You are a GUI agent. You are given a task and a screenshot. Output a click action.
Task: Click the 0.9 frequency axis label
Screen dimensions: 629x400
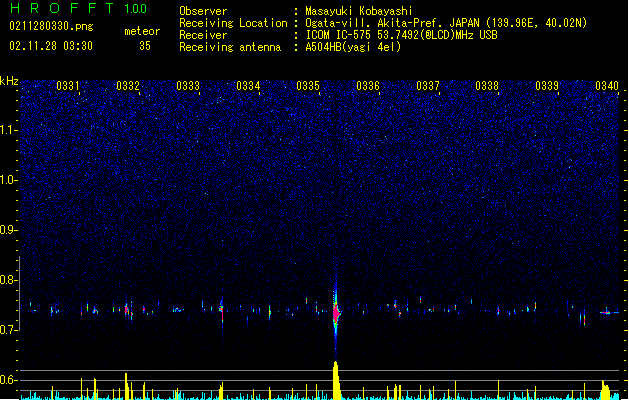click(9, 230)
